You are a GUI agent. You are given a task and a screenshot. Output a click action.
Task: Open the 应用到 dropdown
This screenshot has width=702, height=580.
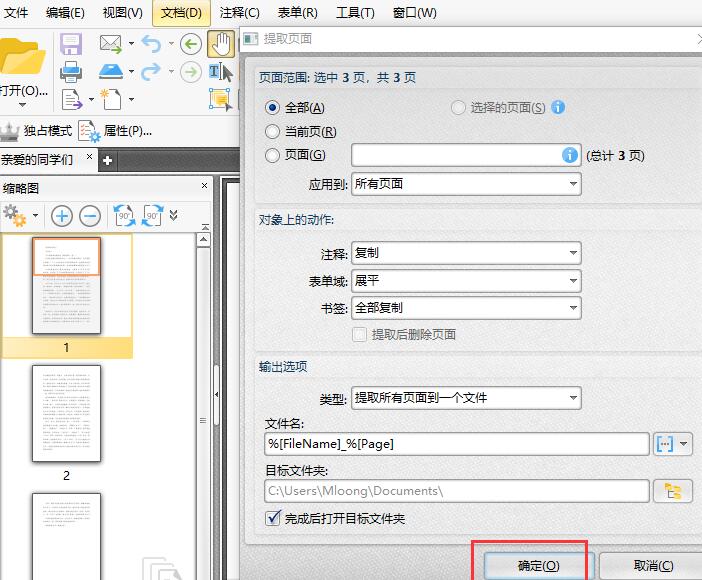466,184
